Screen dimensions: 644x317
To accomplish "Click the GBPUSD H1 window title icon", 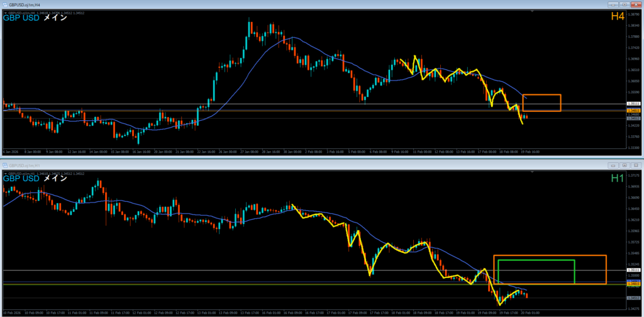I will 4,165.
